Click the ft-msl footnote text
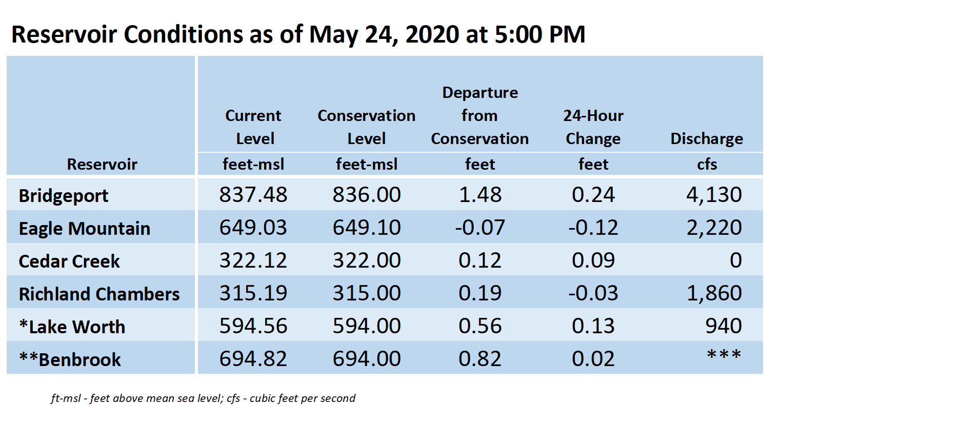 (x=203, y=398)
